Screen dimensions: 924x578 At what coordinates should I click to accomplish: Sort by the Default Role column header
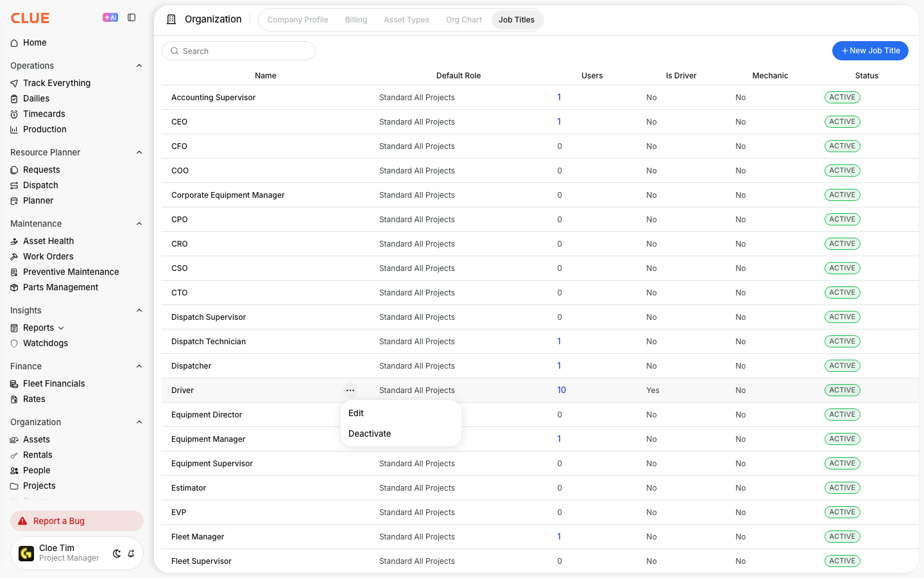[x=458, y=76]
